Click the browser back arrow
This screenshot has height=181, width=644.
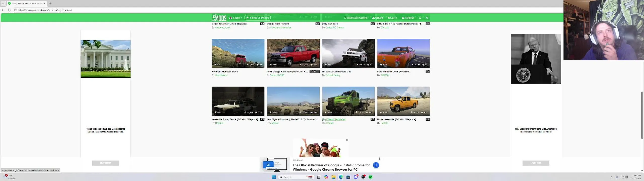coord(3,10)
